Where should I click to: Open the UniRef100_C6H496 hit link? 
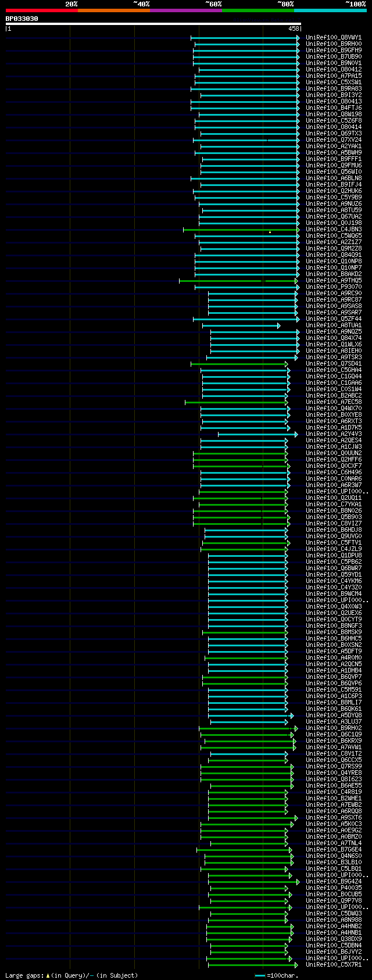tap(334, 473)
